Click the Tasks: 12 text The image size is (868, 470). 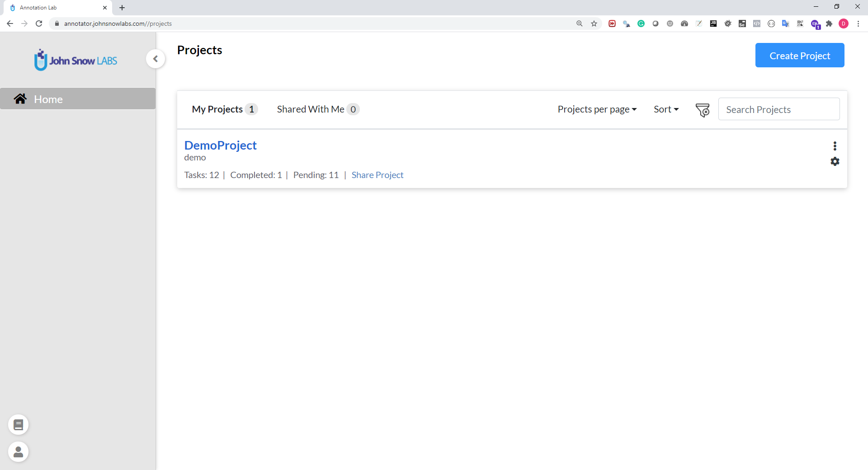(202, 175)
